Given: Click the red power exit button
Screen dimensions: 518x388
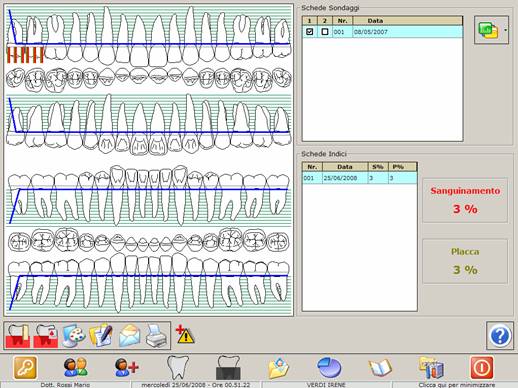Looking at the screenshot, I should tap(482, 367).
